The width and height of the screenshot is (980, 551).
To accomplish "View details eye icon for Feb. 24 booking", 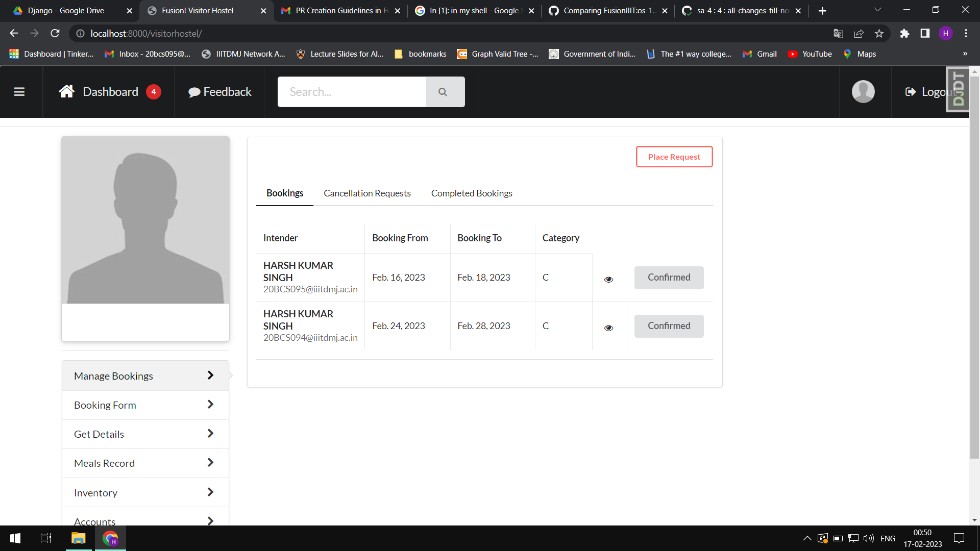I will pyautogui.click(x=608, y=328).
